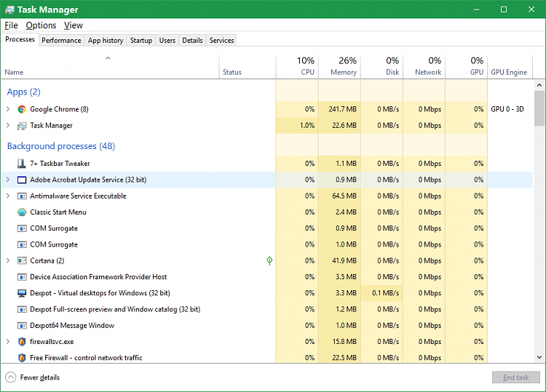Switch to the Performance tab
Viewport: 546px width, 392px height.
pos(61,41)
